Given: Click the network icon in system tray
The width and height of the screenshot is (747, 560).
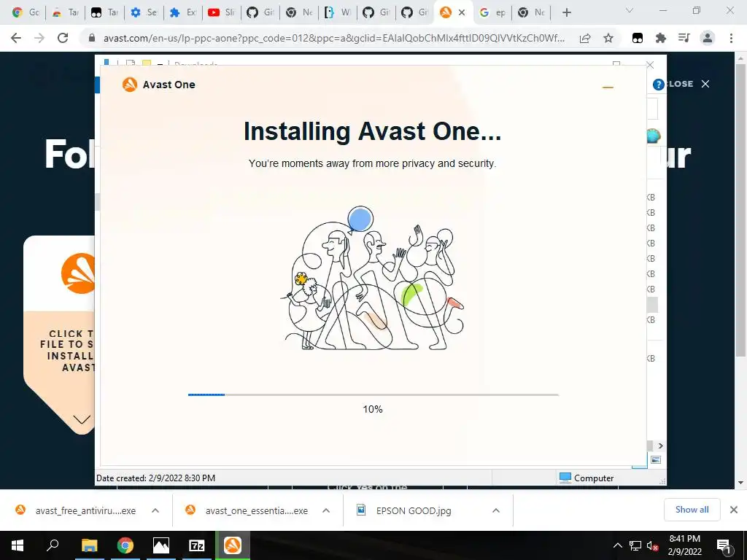Looking at the screenshot, I should [635, 545].
